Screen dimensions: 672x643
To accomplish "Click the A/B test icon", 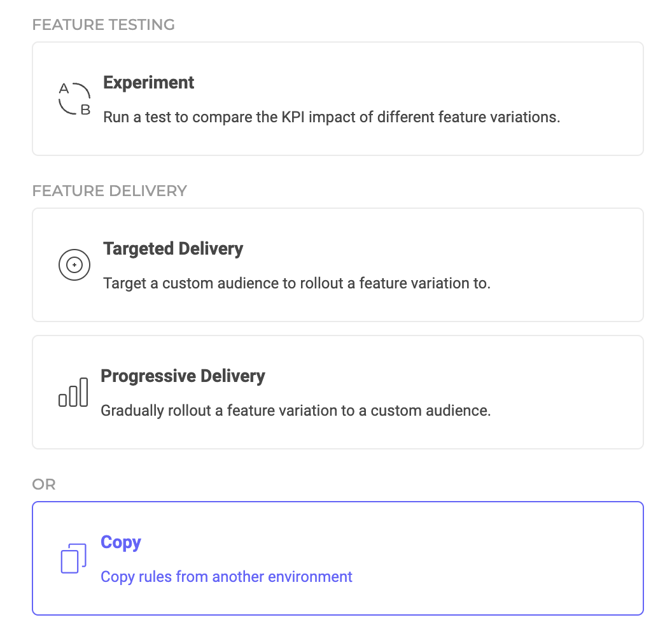I will pos(74,99).
